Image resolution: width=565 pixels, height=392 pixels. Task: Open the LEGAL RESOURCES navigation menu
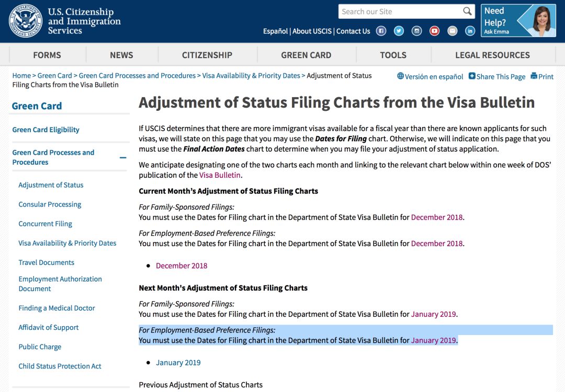click(492, 55)
